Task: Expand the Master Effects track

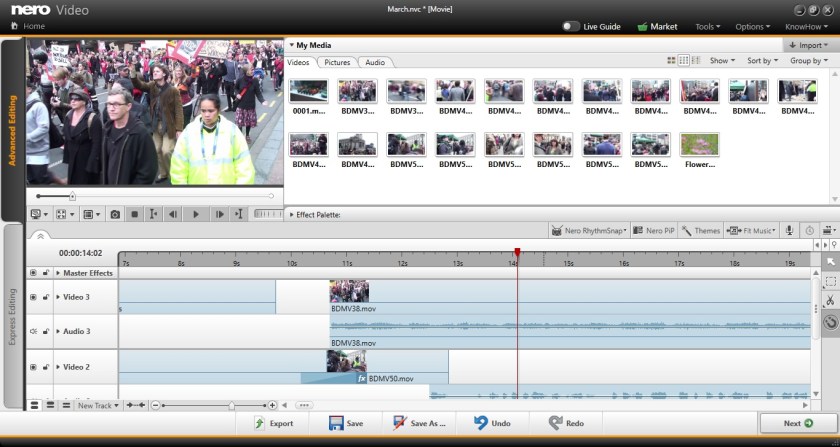Action: [x=58, y=273]
